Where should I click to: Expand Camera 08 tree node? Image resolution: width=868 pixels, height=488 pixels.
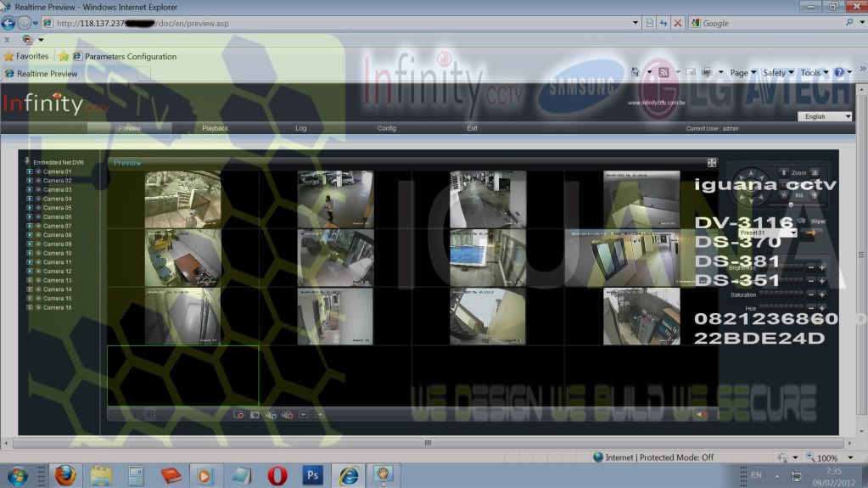(x=30, y=235)
